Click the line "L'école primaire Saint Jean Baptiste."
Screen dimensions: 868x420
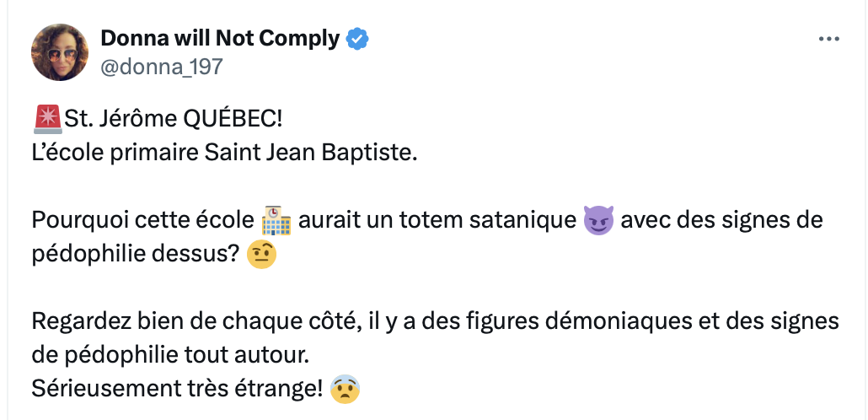[223, 153]
